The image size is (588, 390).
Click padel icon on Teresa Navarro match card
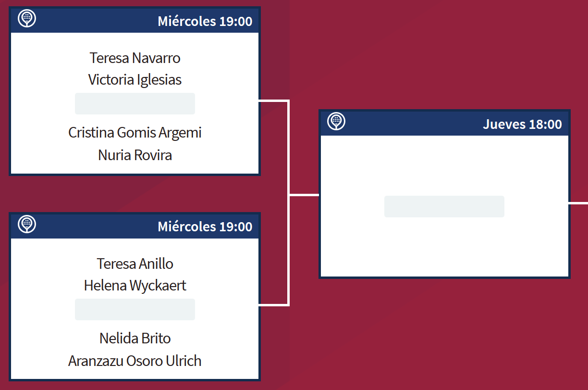[27, 19]
